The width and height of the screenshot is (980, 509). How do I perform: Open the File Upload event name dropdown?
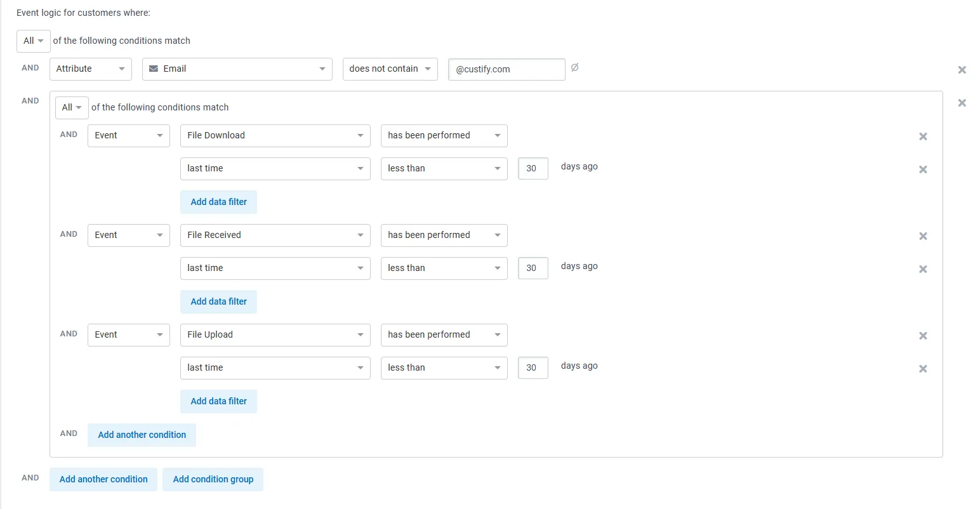coord(275,335)
